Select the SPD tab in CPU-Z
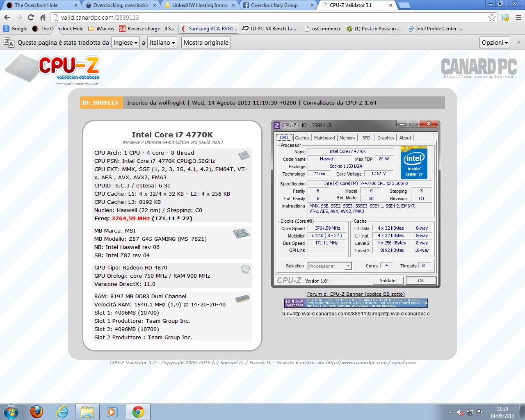 point(366,138)
